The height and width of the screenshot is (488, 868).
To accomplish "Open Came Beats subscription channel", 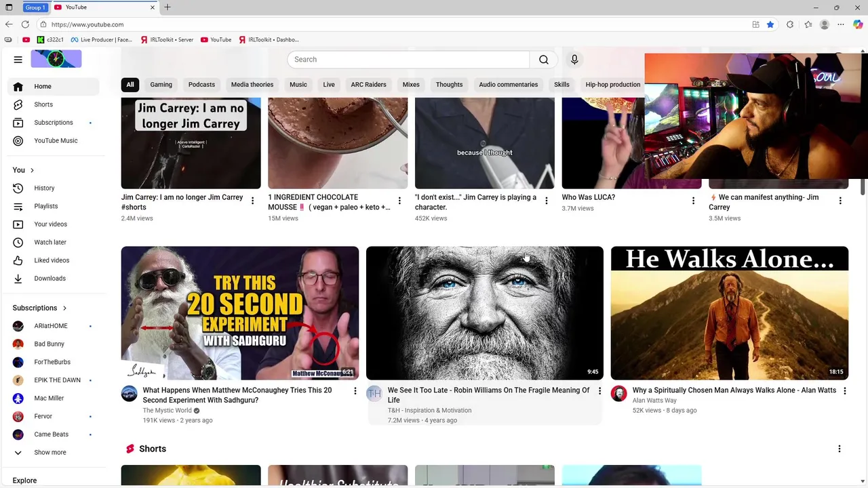I will (x=54, y=434).
